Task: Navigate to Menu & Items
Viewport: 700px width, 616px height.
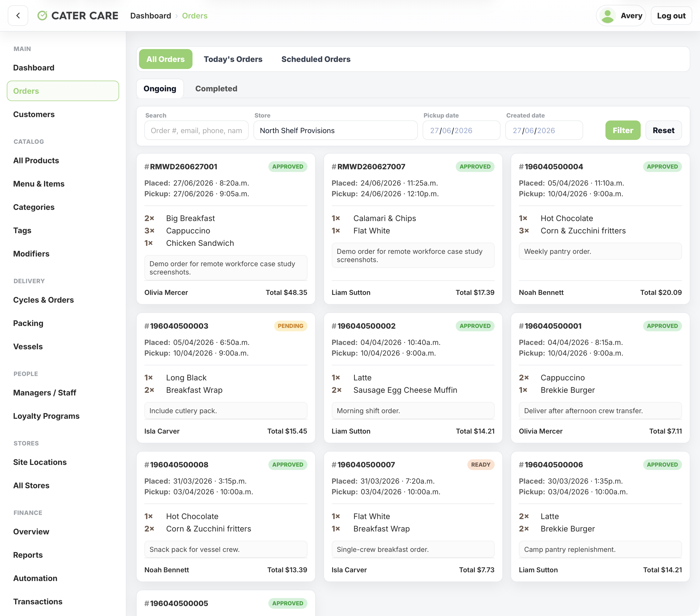Action: pos(63,184)
